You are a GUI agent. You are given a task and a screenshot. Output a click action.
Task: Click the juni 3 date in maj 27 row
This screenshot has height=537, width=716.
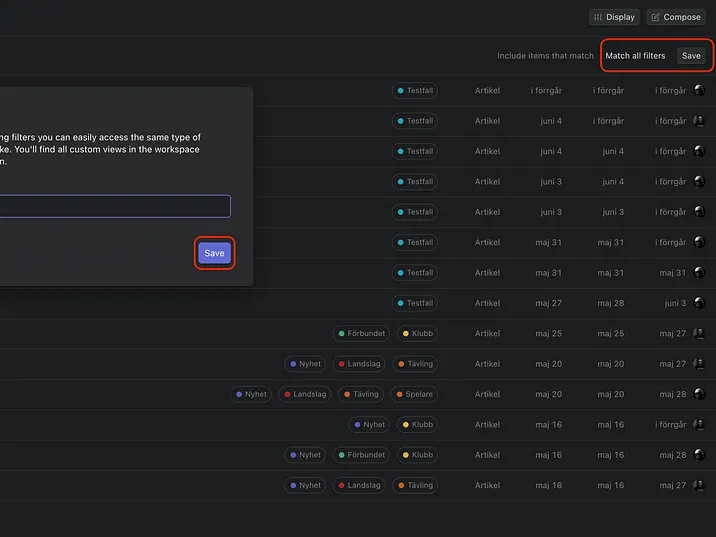675,303
